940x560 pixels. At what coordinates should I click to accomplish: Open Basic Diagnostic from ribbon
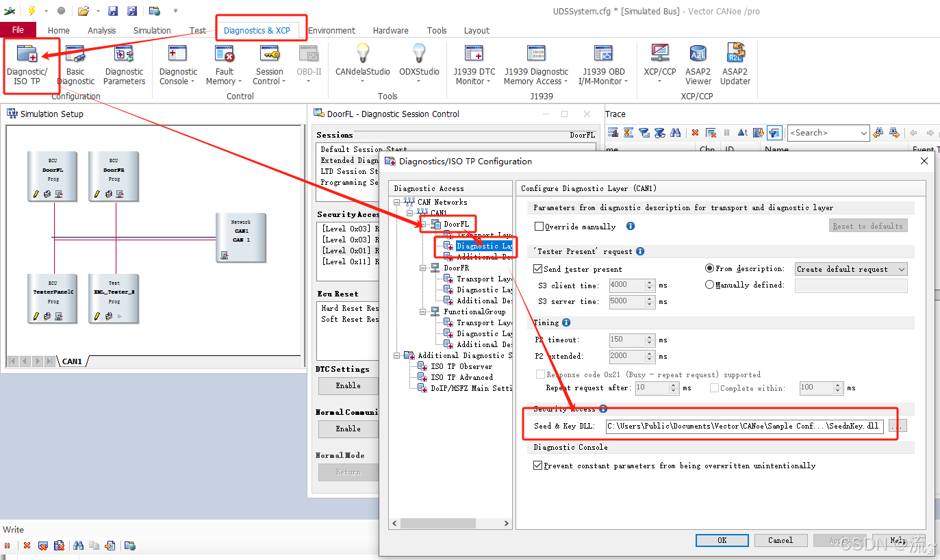75,65
